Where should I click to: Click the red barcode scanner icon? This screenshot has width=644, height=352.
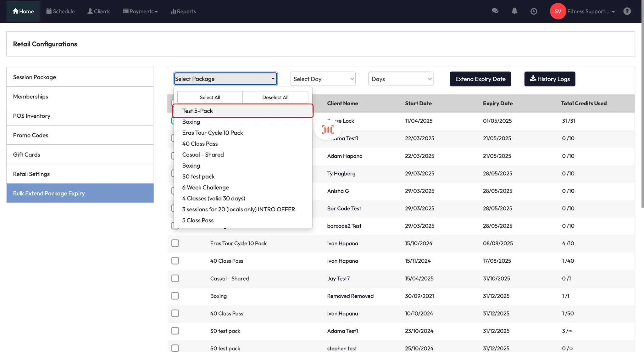(x=328, y=130)
